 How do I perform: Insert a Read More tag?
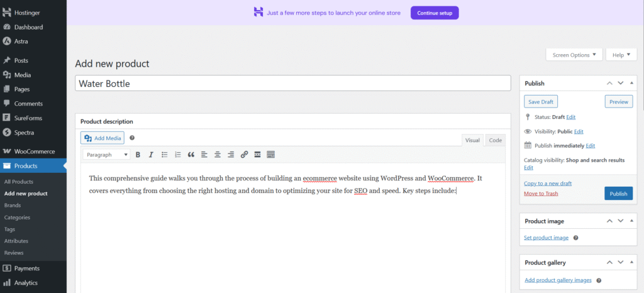258,155
